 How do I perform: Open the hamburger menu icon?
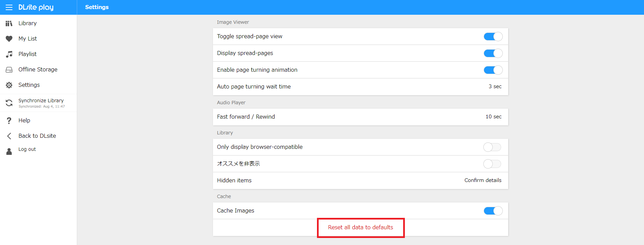pos(9,7)
